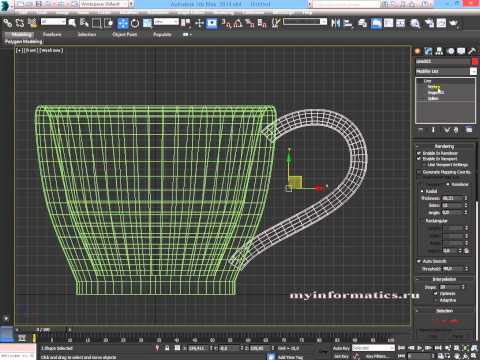Switch to the Hierarchy command panel tab

pyautogui.click(x=439, y=51)
